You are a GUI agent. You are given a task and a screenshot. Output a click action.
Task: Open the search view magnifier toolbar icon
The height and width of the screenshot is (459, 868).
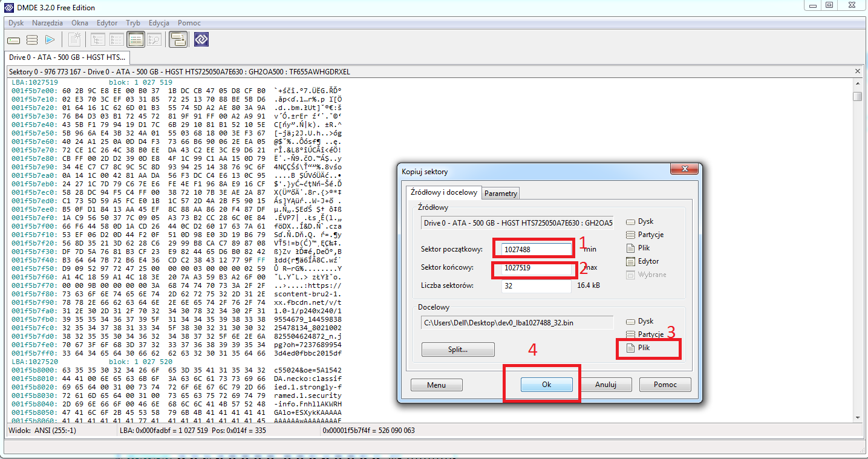[x=154, y=40]
